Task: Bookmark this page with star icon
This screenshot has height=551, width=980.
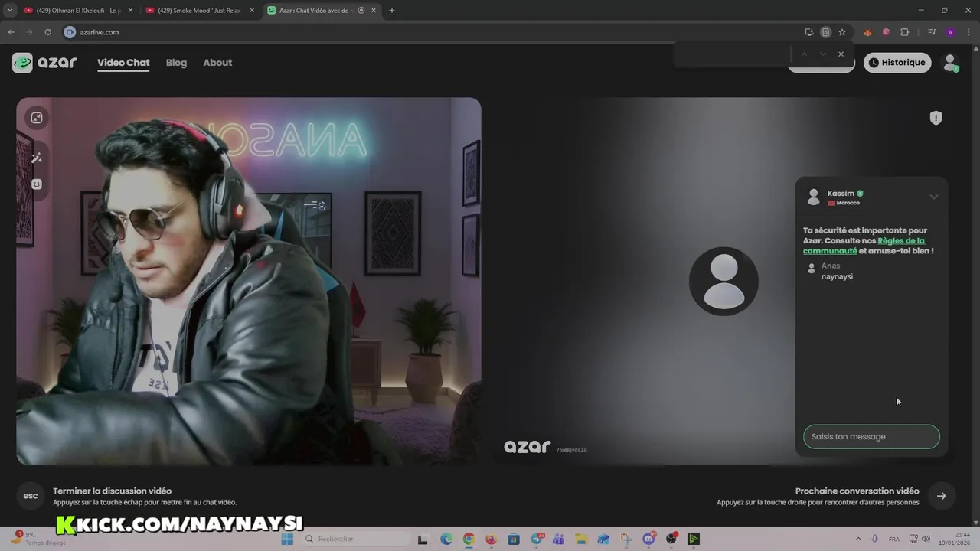Action: (x=842, y=32)
